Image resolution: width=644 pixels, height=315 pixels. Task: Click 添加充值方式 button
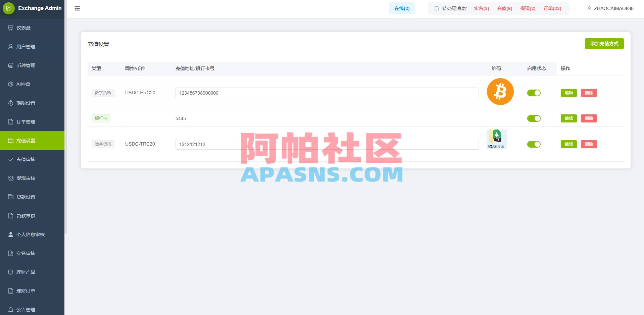click(x=604, y=44)
